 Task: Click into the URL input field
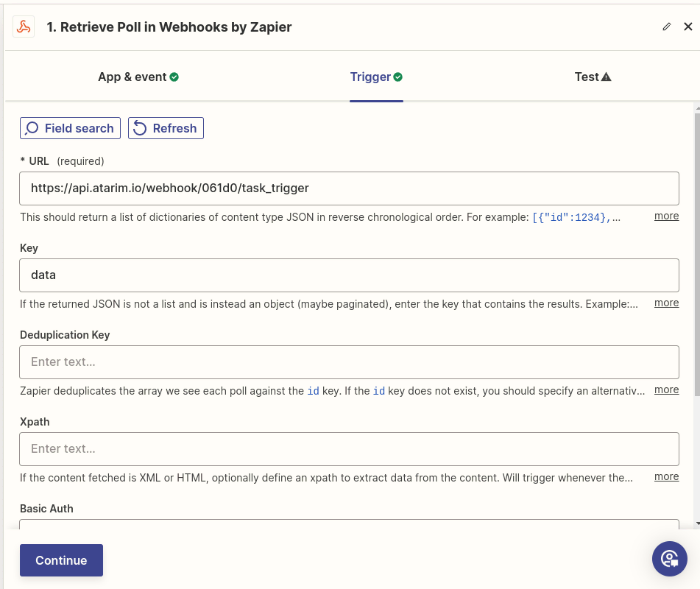349,188
